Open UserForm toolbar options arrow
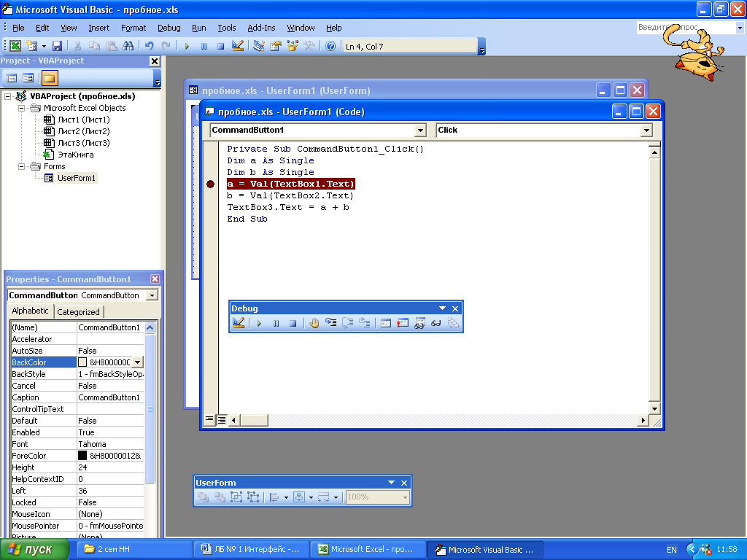The height and width of the screenshot is (560, 747). [x=391, y=483]
